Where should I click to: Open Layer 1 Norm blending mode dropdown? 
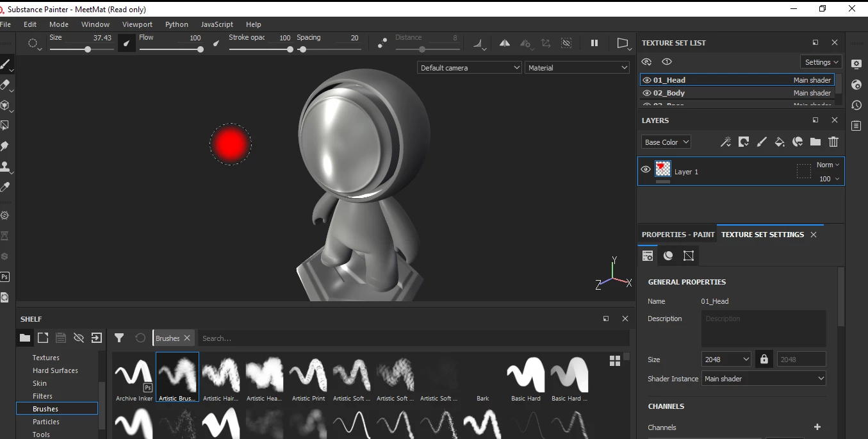[x=828, y=165]
